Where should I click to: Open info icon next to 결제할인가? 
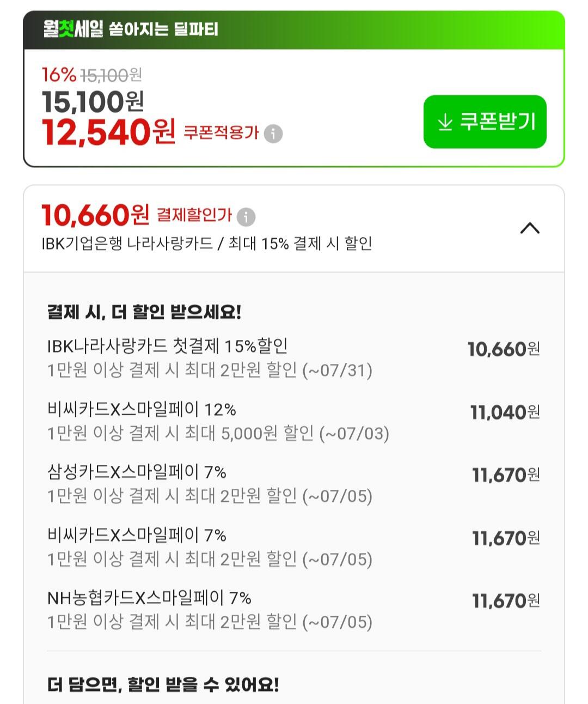246,216
